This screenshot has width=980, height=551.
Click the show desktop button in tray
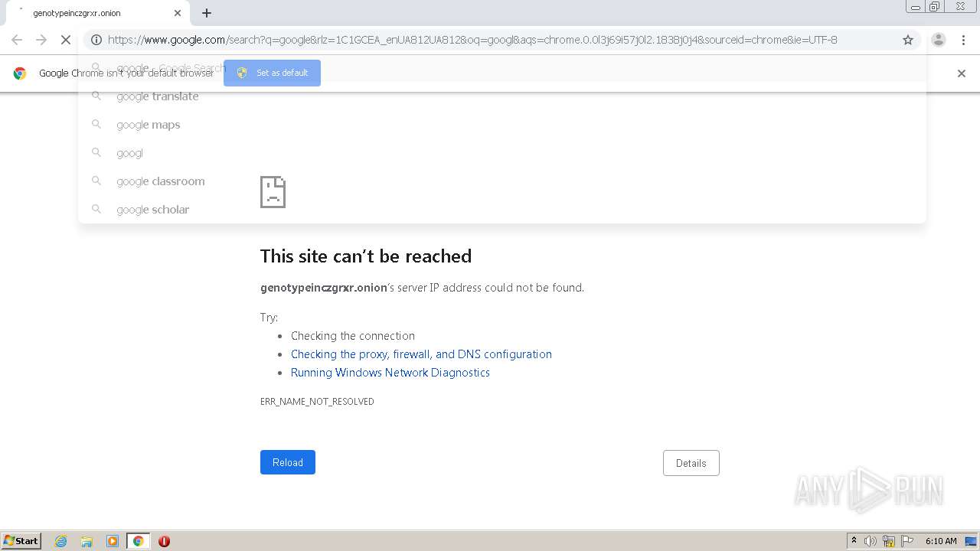[970, 541]
